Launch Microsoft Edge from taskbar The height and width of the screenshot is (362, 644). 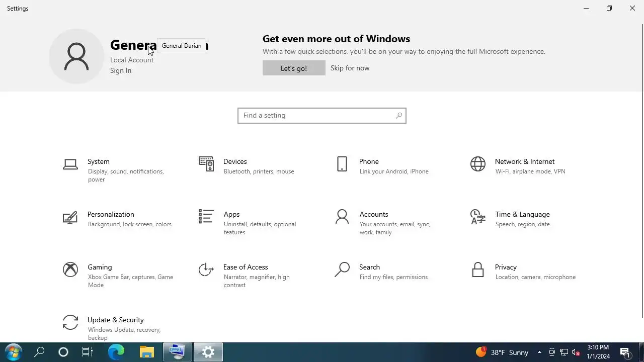pos(116,352)
